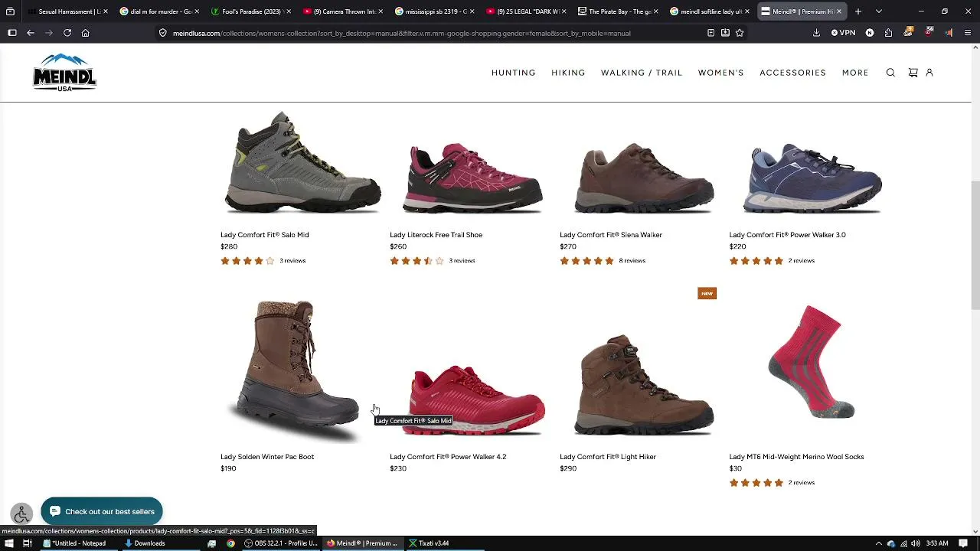Open the tab list dropdown arrow
The width and height of the screenshot is (980, 551).
878,11
